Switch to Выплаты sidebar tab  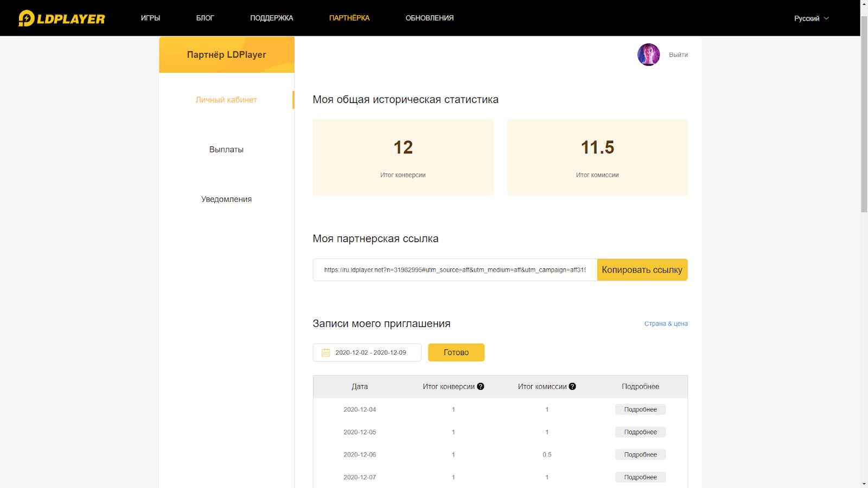(226, 150)
